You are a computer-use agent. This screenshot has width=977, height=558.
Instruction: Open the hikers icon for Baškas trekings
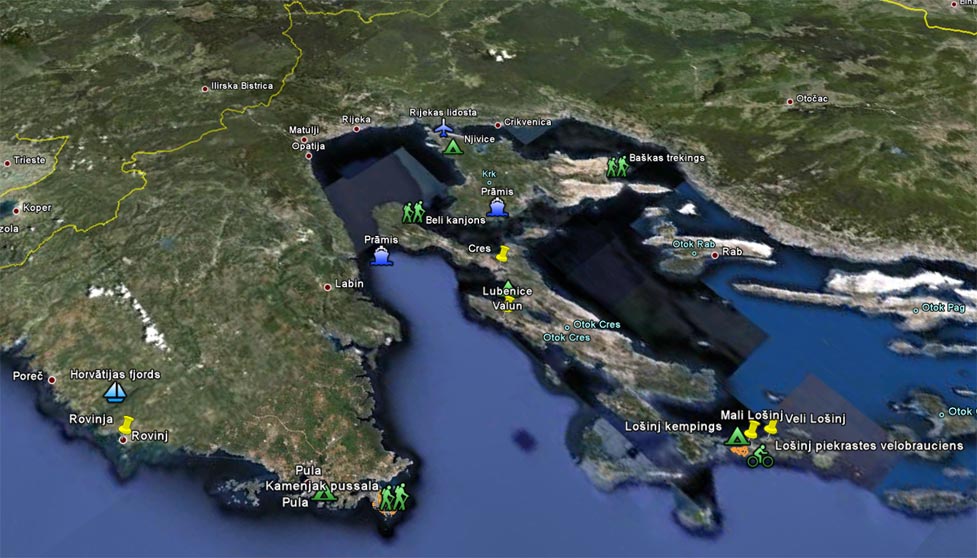[x=617, y=167]
